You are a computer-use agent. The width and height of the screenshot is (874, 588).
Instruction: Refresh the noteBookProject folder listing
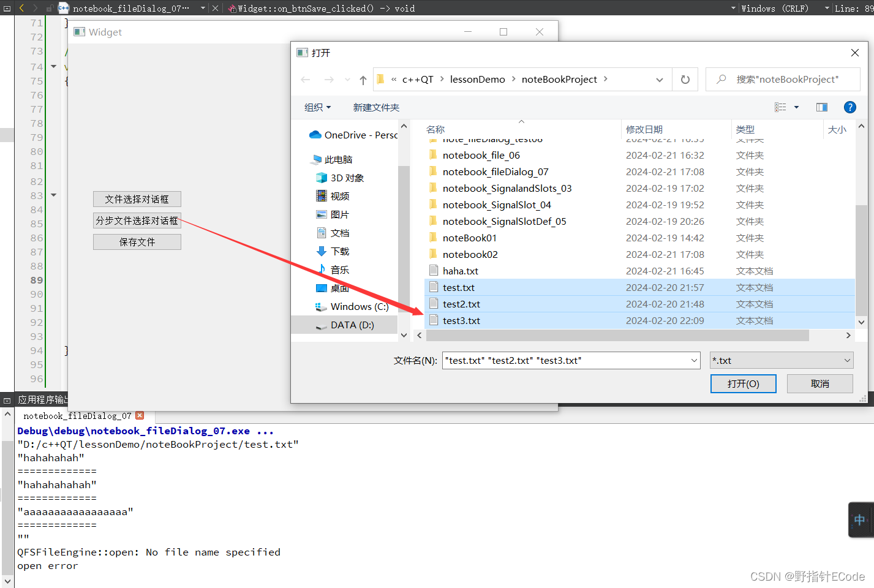click(685, 80)
